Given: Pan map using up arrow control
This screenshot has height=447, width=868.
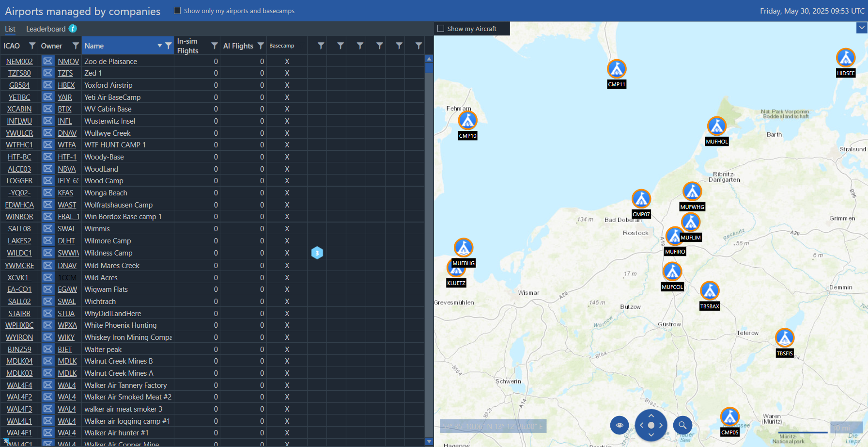Looking at the screenshot, I should 651,415.
